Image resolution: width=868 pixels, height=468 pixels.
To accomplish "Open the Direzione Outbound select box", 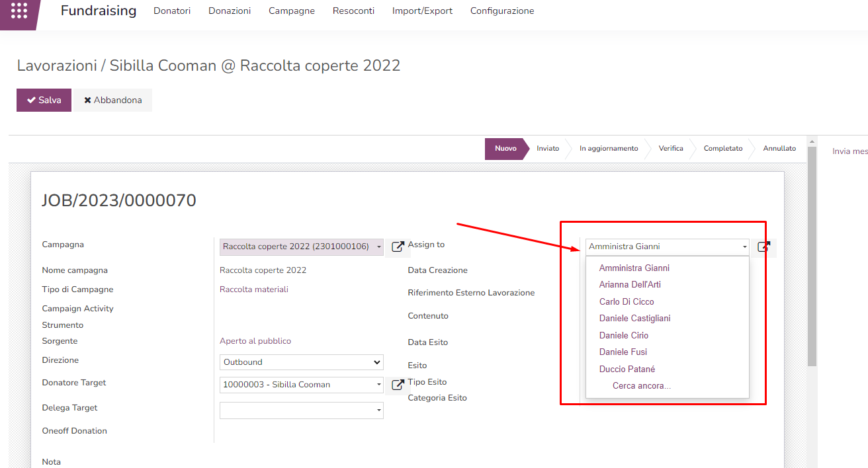I will 301,362.
